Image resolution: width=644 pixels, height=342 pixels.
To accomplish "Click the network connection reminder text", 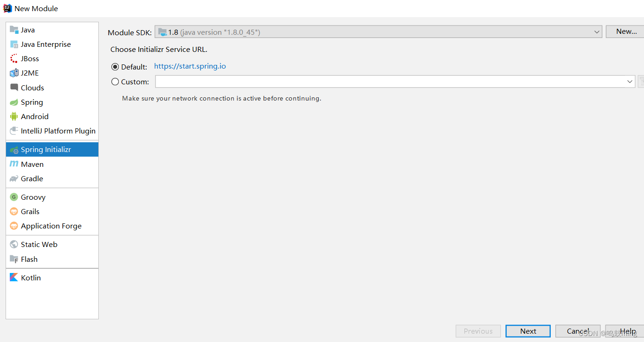I will [x=221, y=98].
